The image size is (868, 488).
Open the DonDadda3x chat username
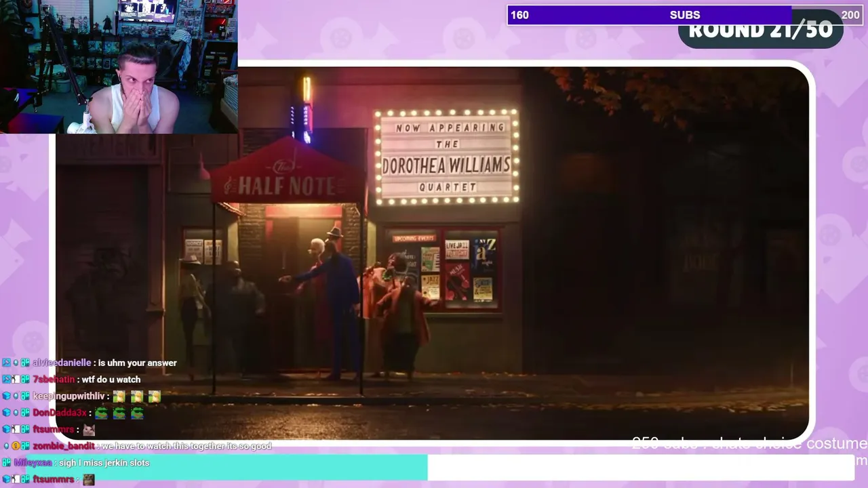60,413
